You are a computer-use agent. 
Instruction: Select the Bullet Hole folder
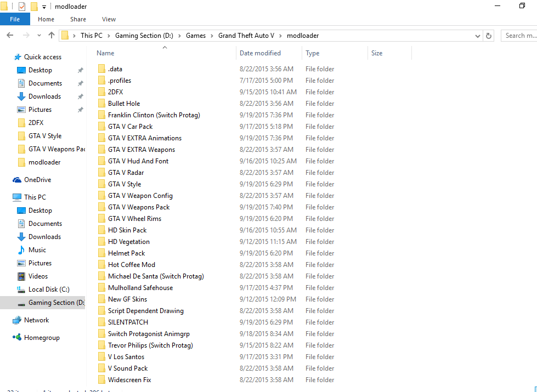(x=124, y=104)
